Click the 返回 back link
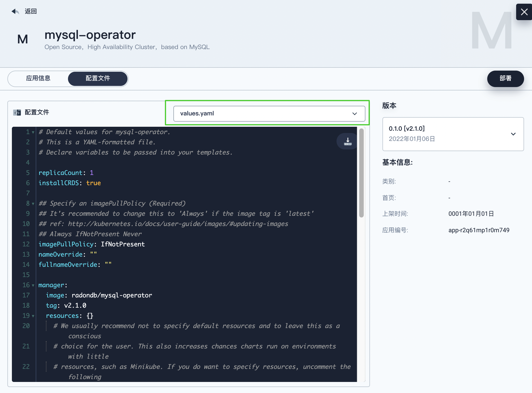The width and height of the screenshot is (532, 393). coord(31,11)
